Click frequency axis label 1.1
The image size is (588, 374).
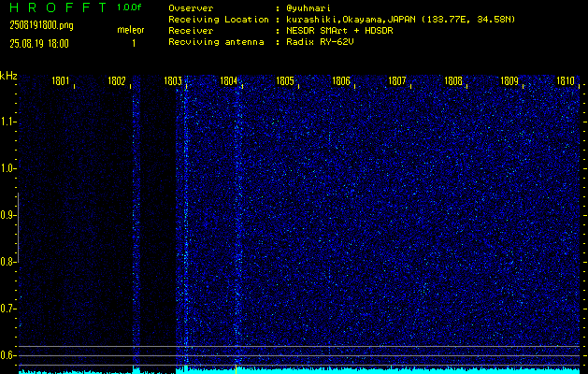point(7,122)
